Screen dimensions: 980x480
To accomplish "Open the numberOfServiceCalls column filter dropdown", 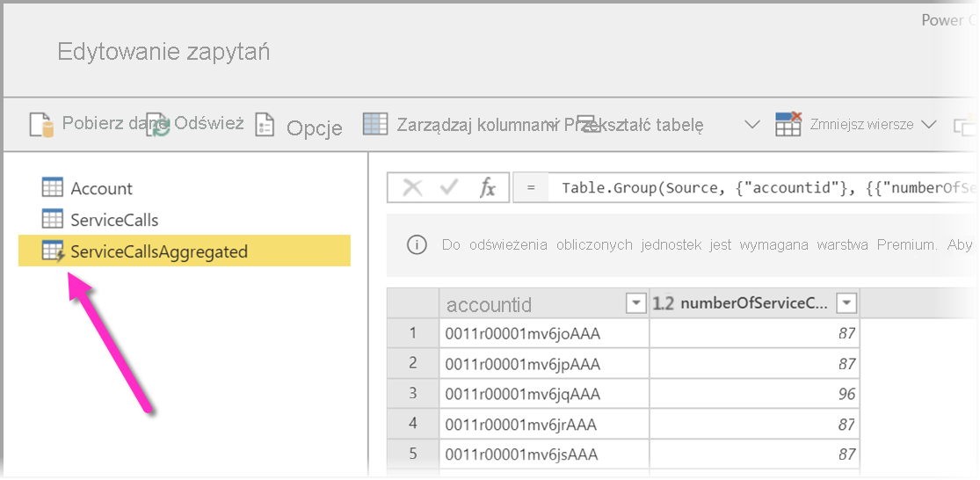I will pyautogui.click(x=846, y=304).
